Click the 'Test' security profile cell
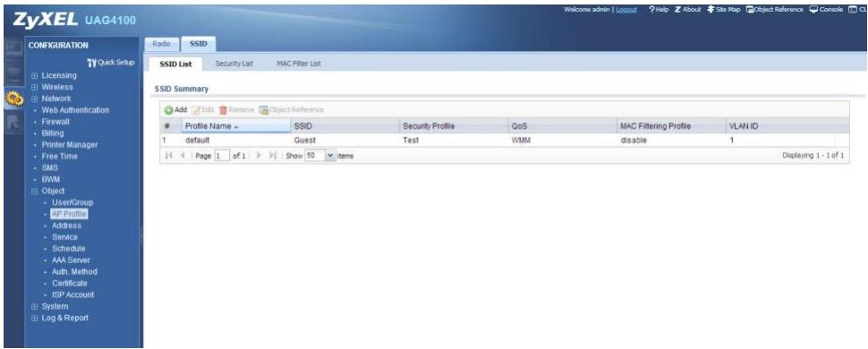The width and height of the screenshot is (868, 349). (x=454, y=140)
